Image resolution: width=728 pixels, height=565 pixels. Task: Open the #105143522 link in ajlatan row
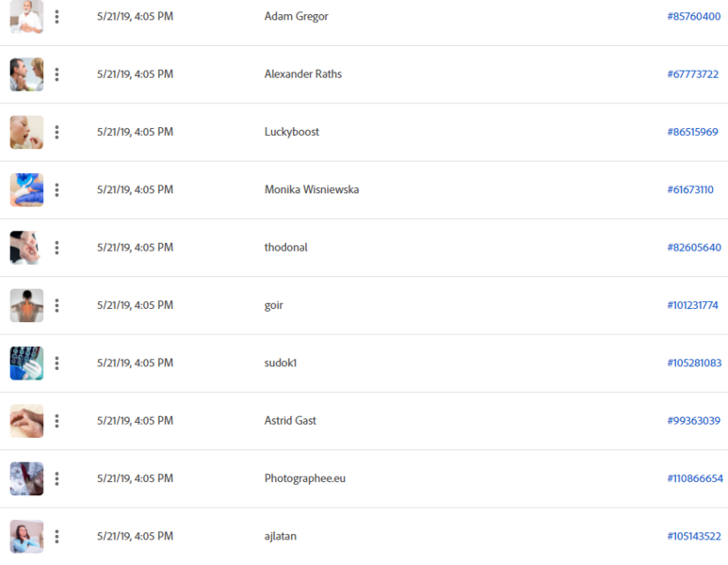pos(694,536)
